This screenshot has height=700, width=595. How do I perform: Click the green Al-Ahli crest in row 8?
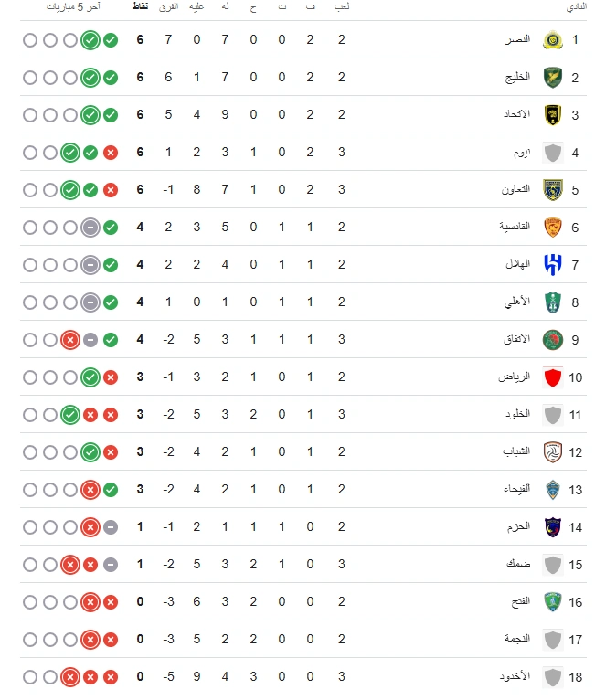[553, 302]
